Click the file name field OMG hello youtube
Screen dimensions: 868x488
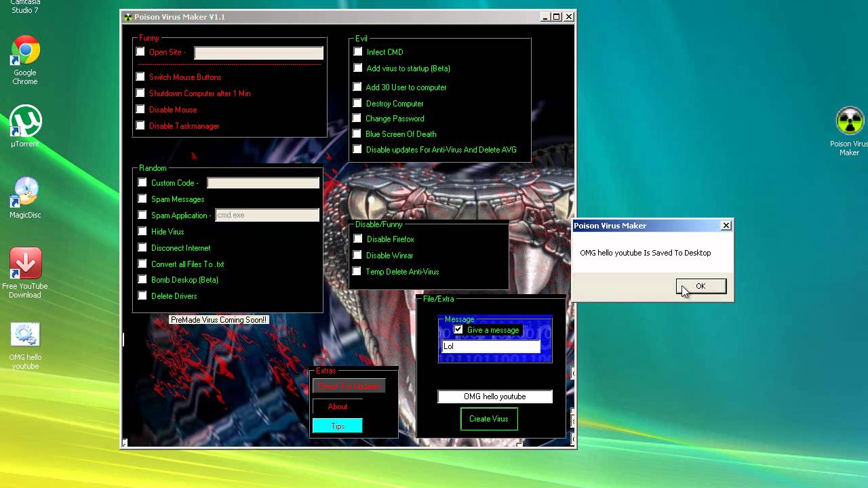[x=495, y=396]
